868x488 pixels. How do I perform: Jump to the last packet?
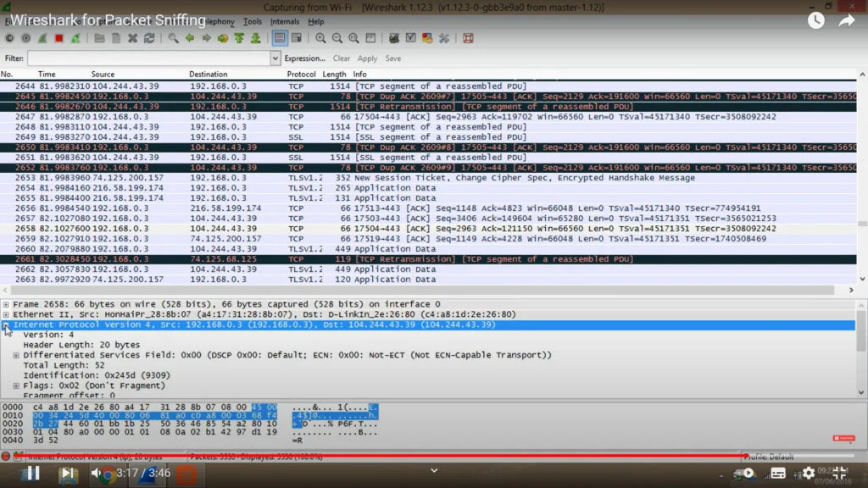click(x=256, y=38)
